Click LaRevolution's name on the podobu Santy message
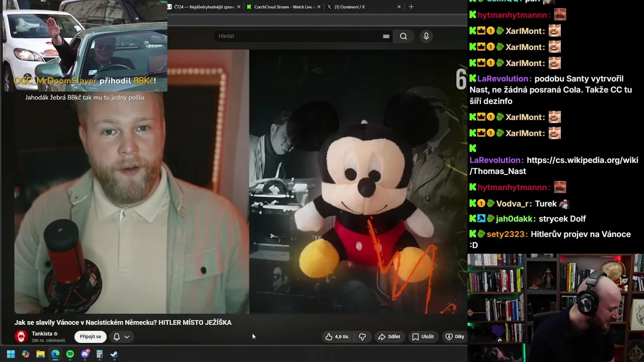Viewport: 644px width, 362px height. (x=504, y=79)
